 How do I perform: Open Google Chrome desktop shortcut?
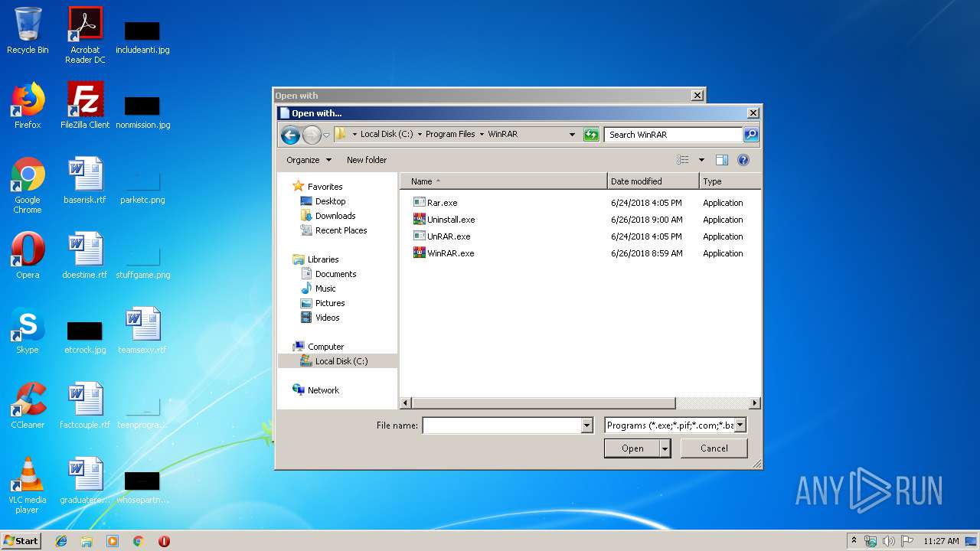coord(28,185)
